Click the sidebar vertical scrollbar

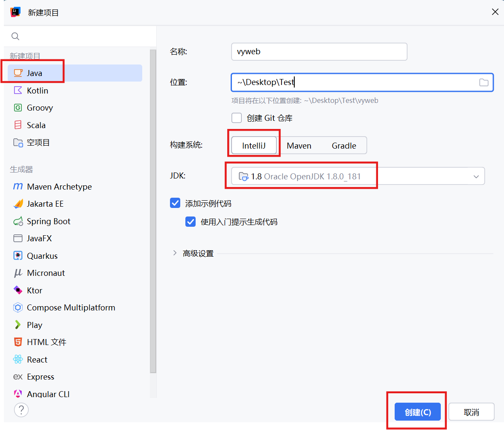[153, 211]
